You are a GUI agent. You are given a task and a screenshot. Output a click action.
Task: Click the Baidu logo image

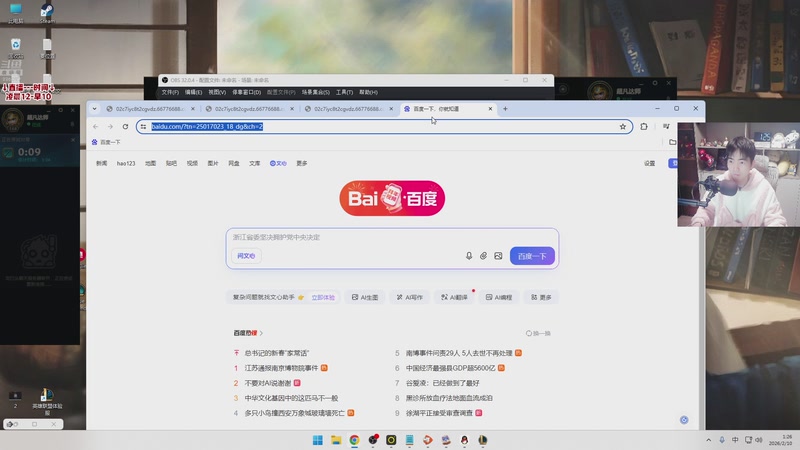(x=392, y=198)
